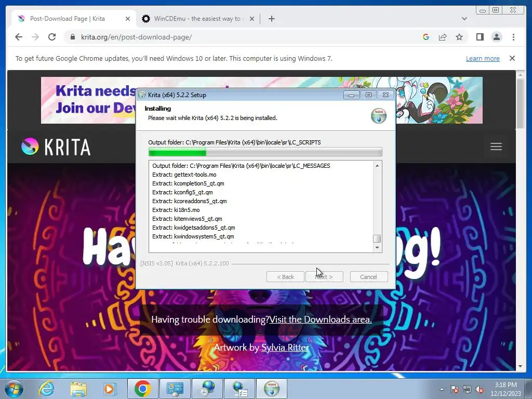532x399 pixels.
Task: Click the web page scroll-up arrow
Action: coord(520,75)
